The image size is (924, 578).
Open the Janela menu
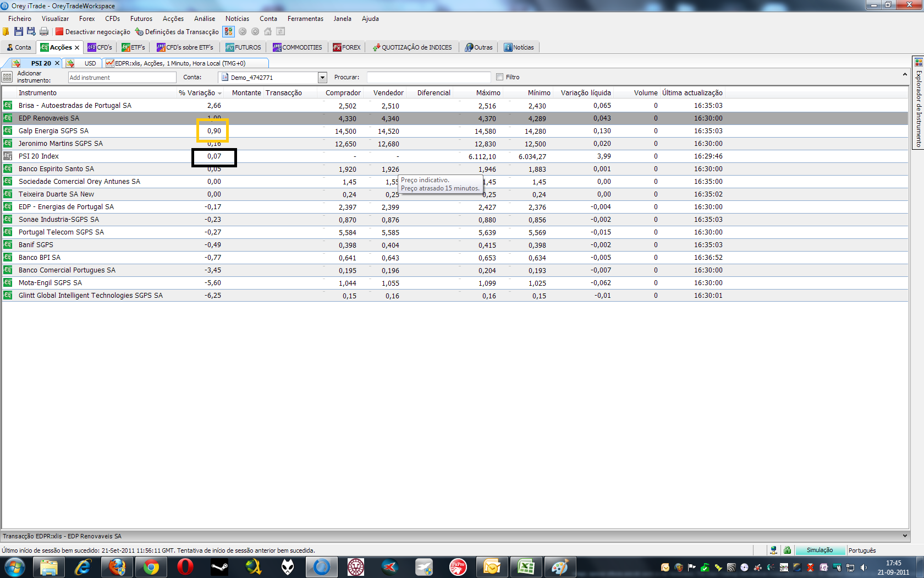342,19
